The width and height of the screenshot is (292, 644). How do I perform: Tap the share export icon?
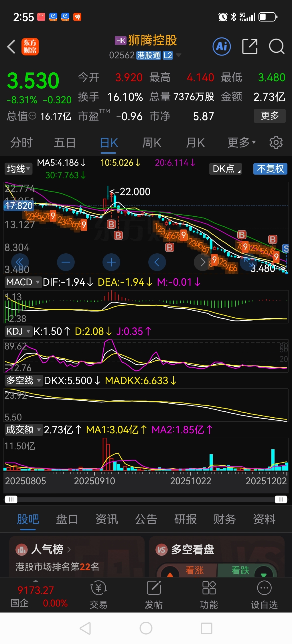(x=250, y=46)
